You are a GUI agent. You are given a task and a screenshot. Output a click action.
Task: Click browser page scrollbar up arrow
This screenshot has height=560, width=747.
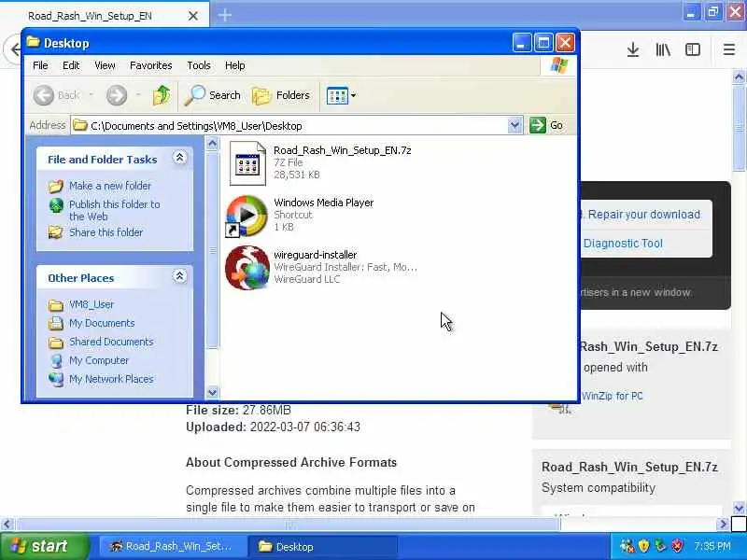pos(739,77)
